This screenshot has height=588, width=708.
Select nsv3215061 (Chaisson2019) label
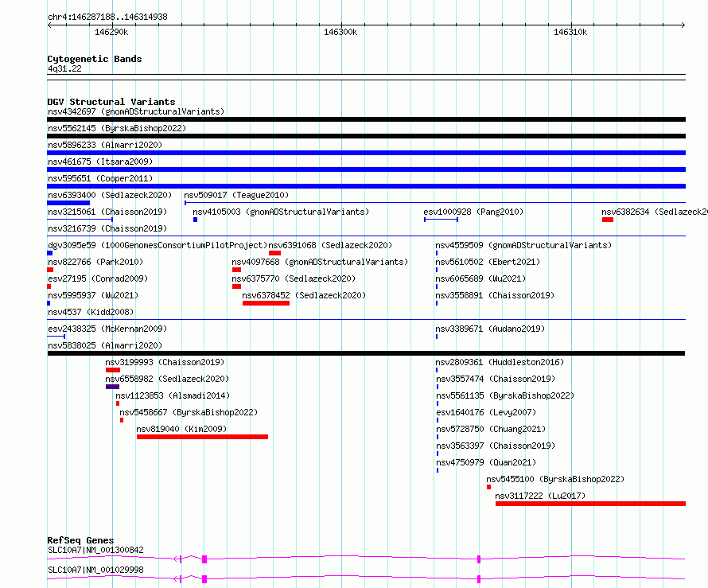[107, 212]
